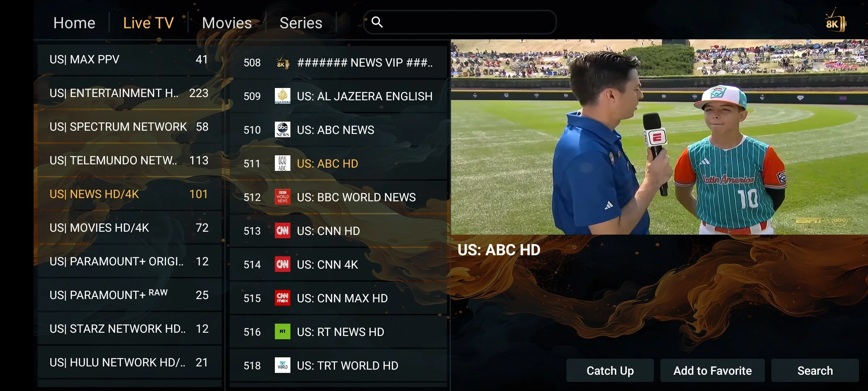Go to the Home tab
868x391 pixels.
(74, 23)
